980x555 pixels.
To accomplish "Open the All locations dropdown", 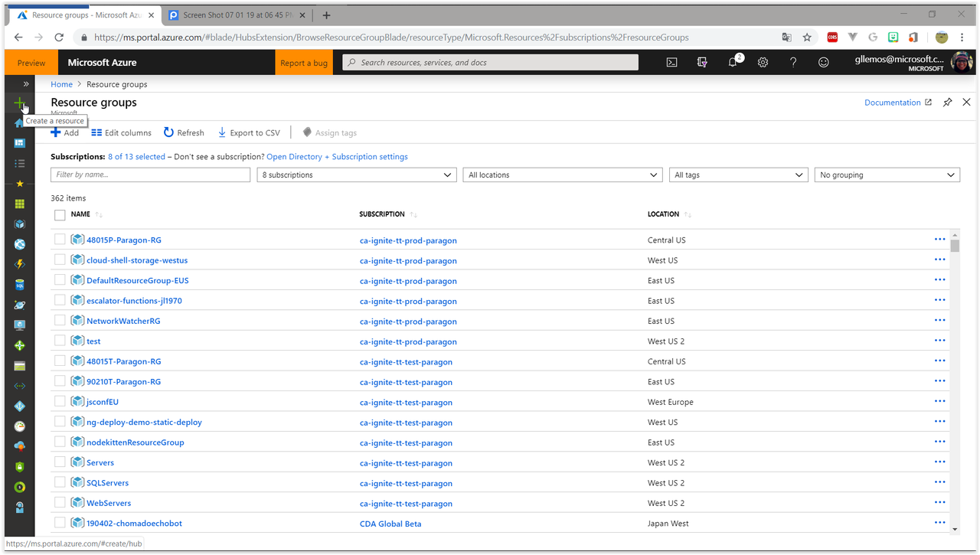I will coord(563,175).
